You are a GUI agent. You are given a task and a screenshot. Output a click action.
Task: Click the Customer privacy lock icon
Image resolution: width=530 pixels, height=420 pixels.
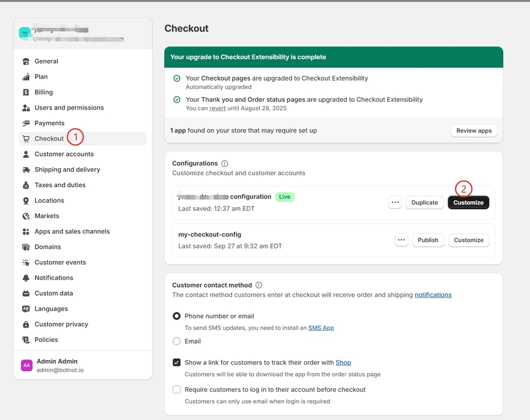26,325
